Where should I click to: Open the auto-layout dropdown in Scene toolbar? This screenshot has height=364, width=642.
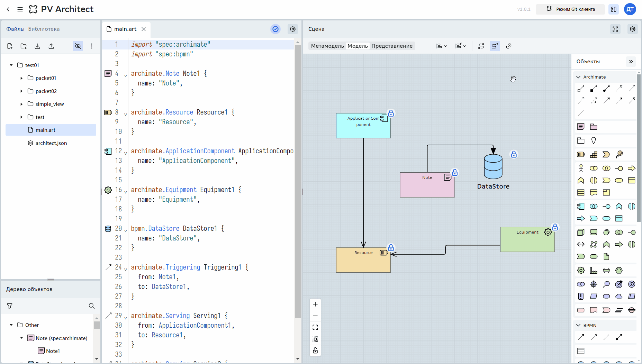coord(461,46)
